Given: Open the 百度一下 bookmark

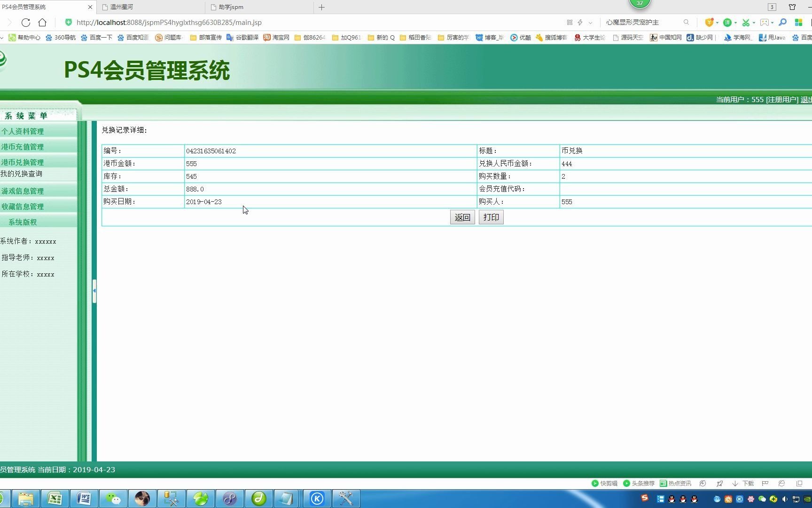Looking at the screenshot, I should click(96, 37).
